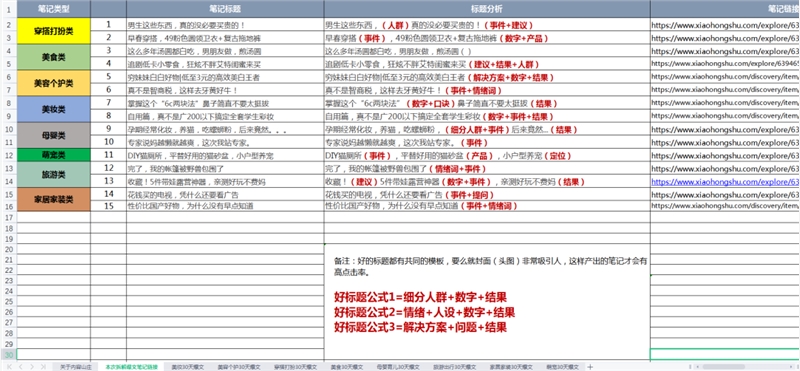Select the first sheet tab 关于内容山庄
This screenshot has width=800, height=371.
click(75, 366)
